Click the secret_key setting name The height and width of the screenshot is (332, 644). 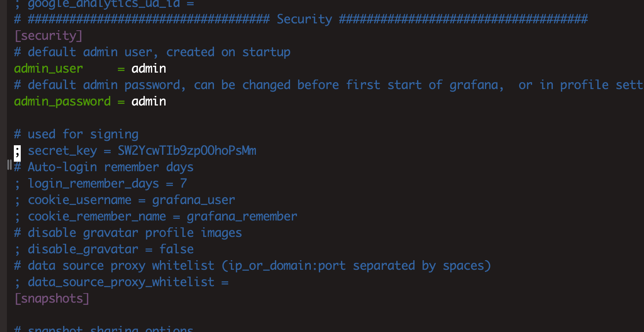(62, 150)
